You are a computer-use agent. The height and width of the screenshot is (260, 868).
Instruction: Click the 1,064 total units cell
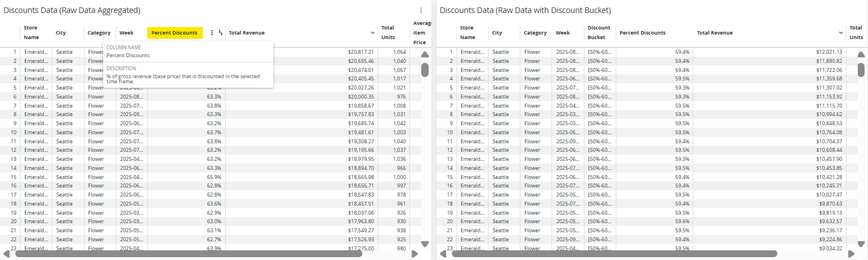click(399, 52)
